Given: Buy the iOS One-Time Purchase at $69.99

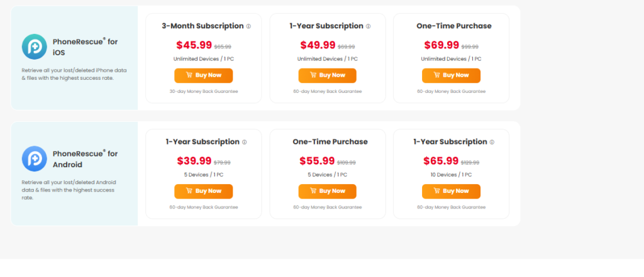Looking at the screenshot, I should pyautogui.click(x=451, y=75).
